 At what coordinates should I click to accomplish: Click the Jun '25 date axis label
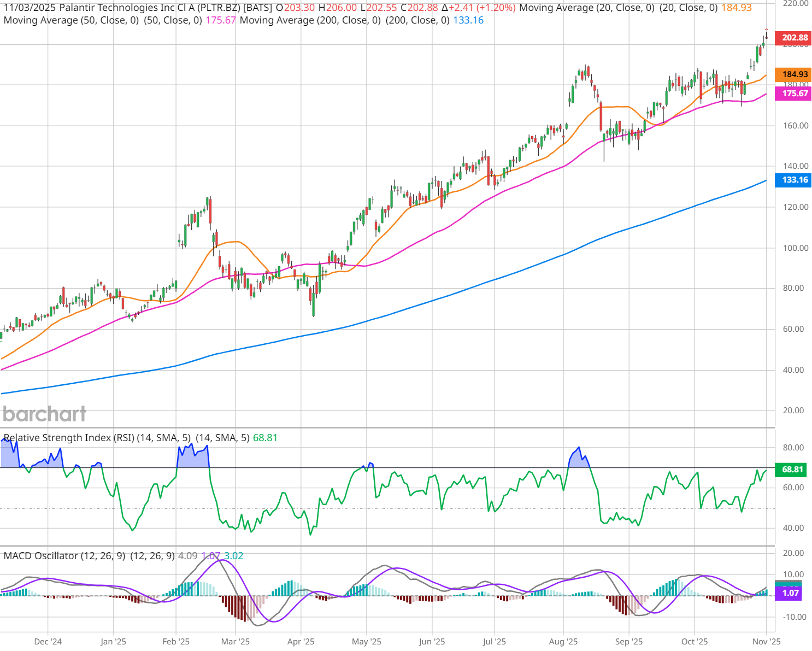point(432,642)
